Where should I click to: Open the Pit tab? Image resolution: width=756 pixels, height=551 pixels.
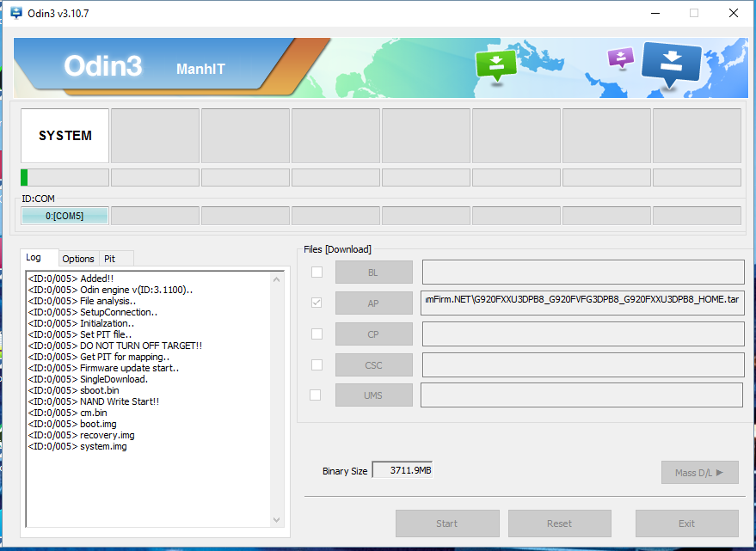pos(109,259)
